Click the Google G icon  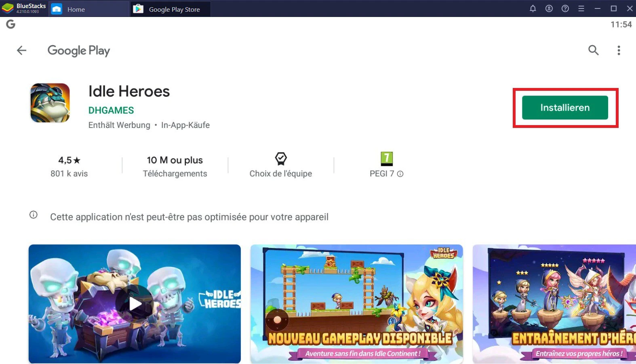(x=11, y=24)
